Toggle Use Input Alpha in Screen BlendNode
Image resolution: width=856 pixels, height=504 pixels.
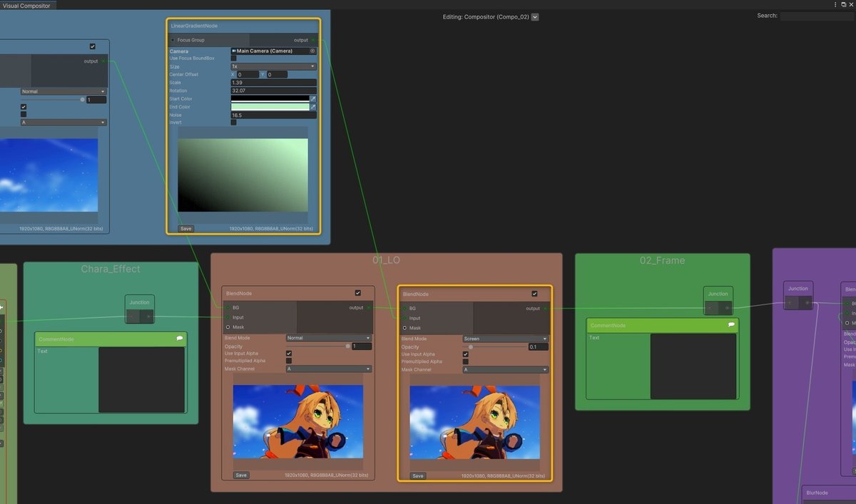tap(466, 354)
